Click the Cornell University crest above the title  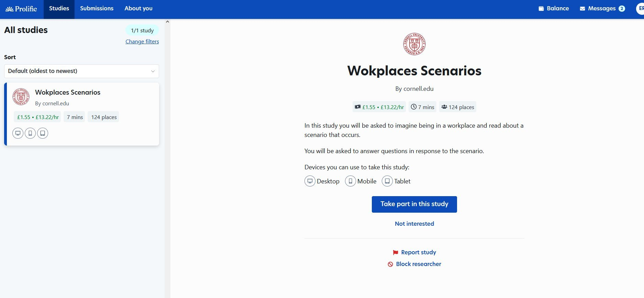click(x=414, y=44)
